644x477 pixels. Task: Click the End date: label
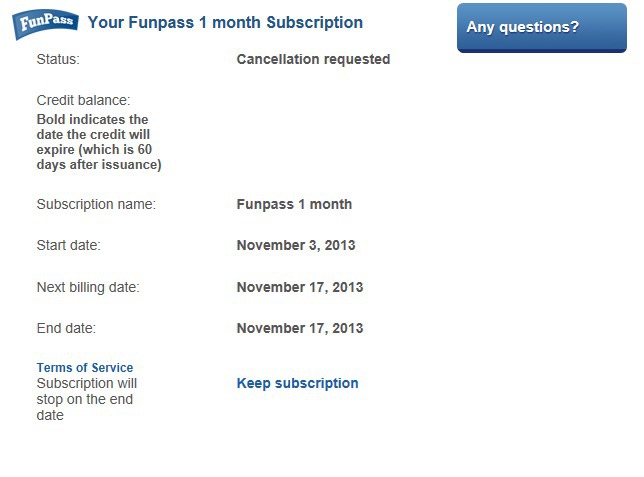(66, 328)
